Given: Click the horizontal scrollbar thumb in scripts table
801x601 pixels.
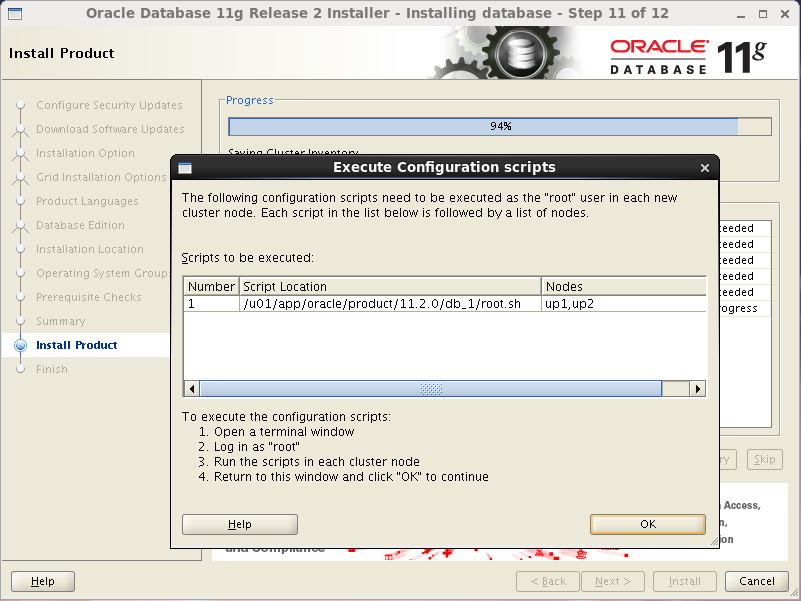Looking at the screenshot, I should (x=431, y=389).
